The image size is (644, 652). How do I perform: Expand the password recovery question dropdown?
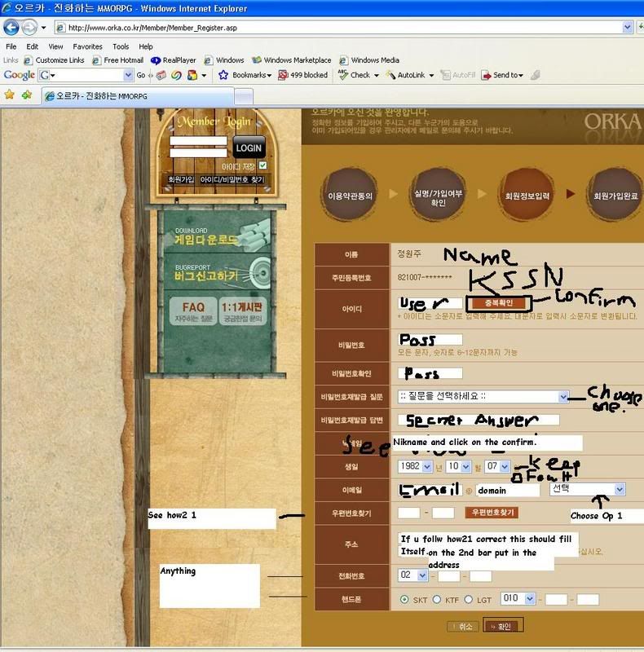pyautogui.click(x=562, y=397)
